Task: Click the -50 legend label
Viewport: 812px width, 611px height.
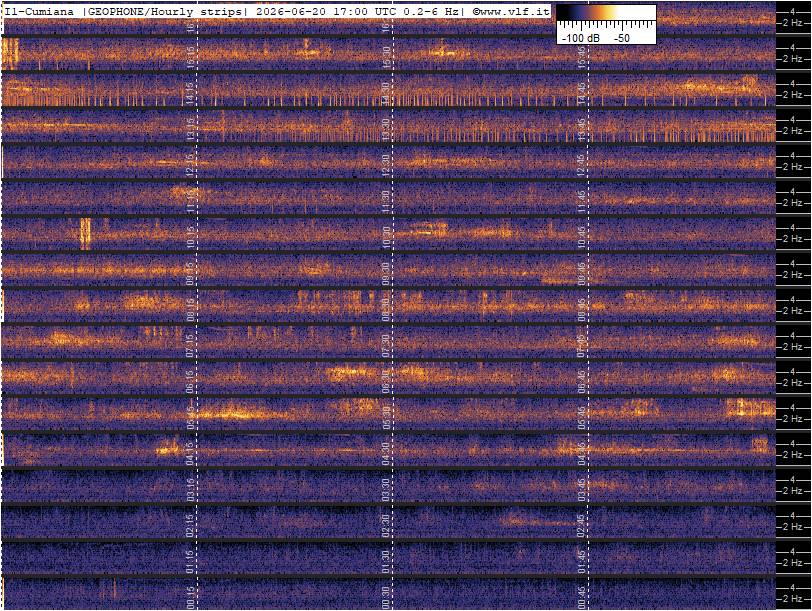Action: (621, 38)
